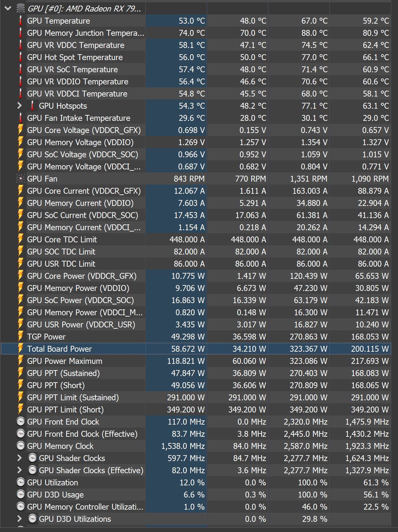Expand the GPU D3D Utilizations row

(x=19, y=519)
